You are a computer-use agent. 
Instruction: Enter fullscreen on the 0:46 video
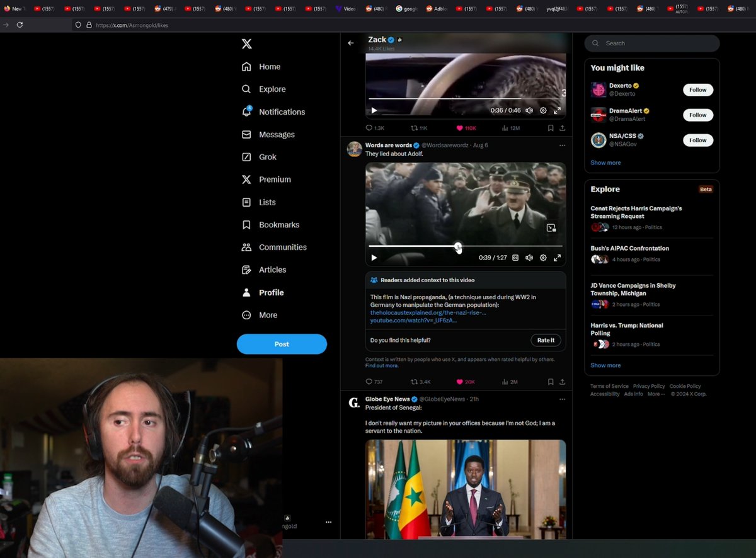pyautogui.click(x=557, y=110)
